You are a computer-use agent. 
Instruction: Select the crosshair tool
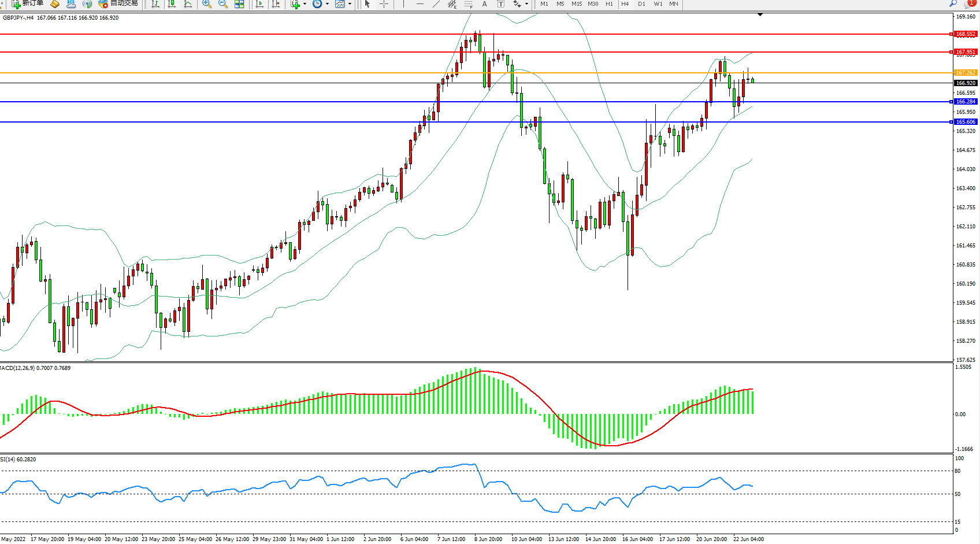coord(384,4)
